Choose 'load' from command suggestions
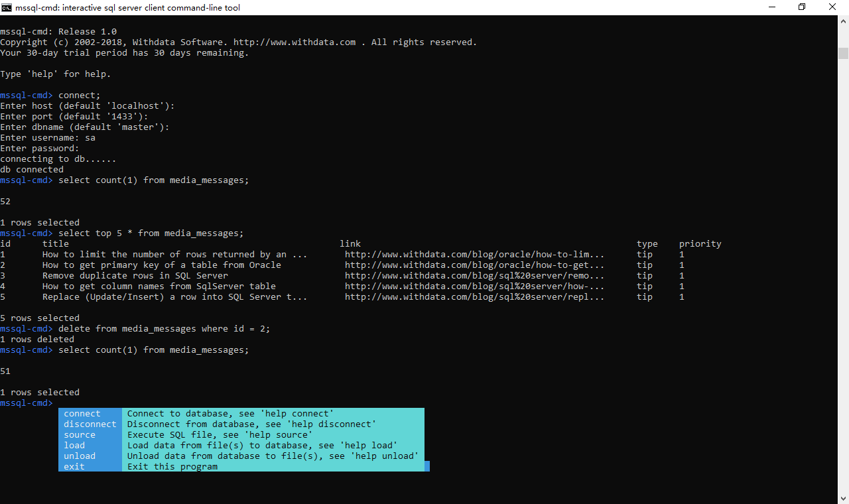The image size is (849, 504). point(74,446)
